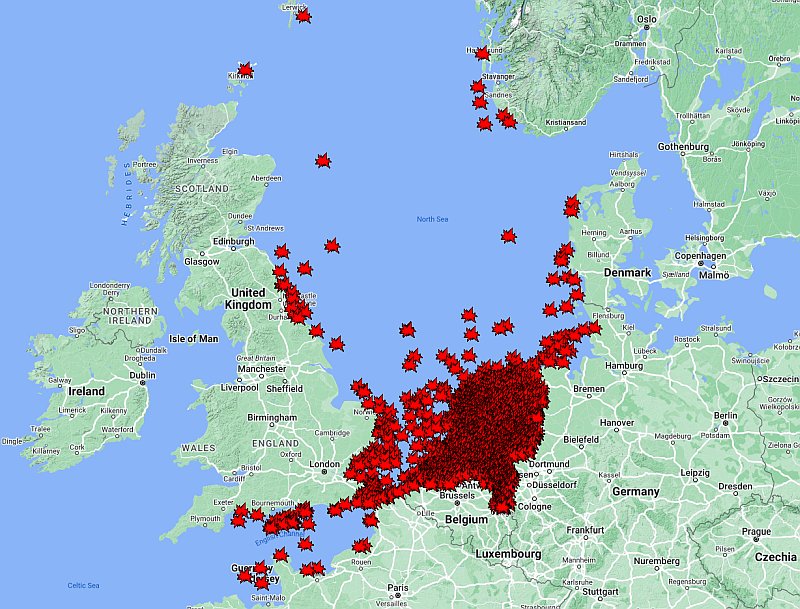Click the marker near Lerwick in Shetland

pos(302,17)
